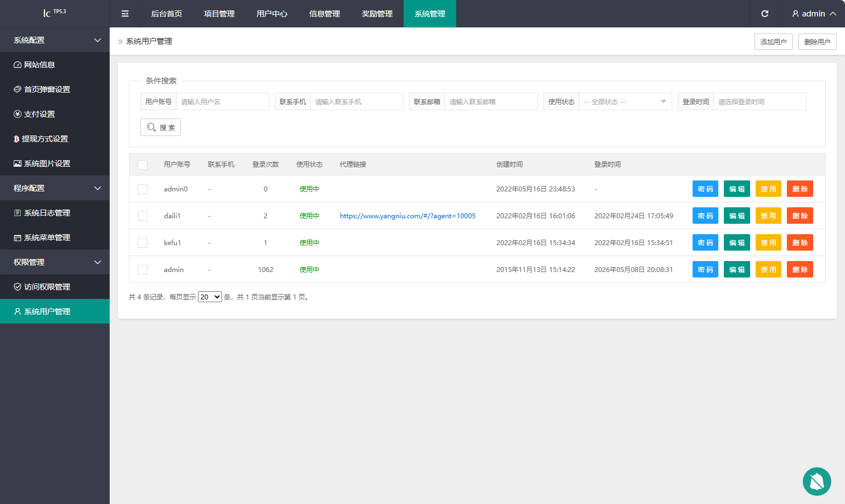The image size is (845, 504).
Task: Click 编辑 button for kefu1
Action: [737, 242]
